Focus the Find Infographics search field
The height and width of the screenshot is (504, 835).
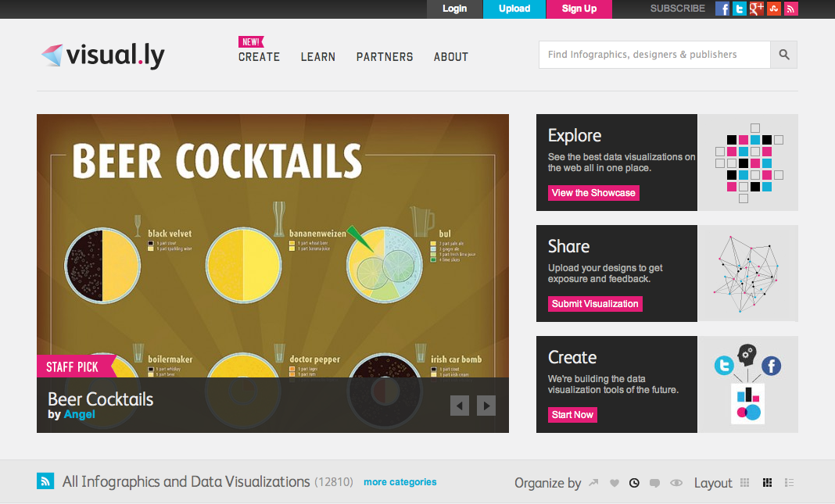[x=654, y=54]
